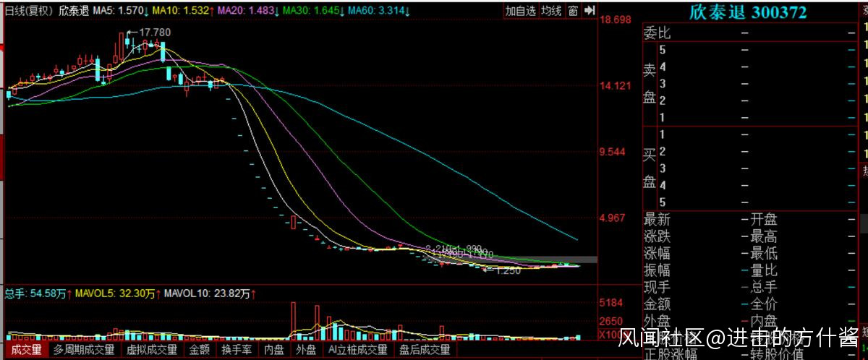
Task: Click the 卖盘 sell order book label
Action: point(650,83)
